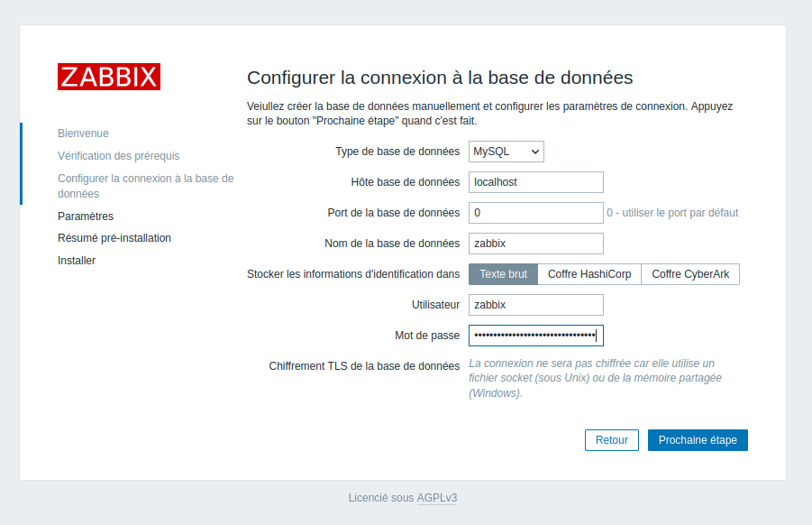This screenshot has height=525, width=812.
Task: Choose Coffre CyberArk storage option
Action: point(689,274)
